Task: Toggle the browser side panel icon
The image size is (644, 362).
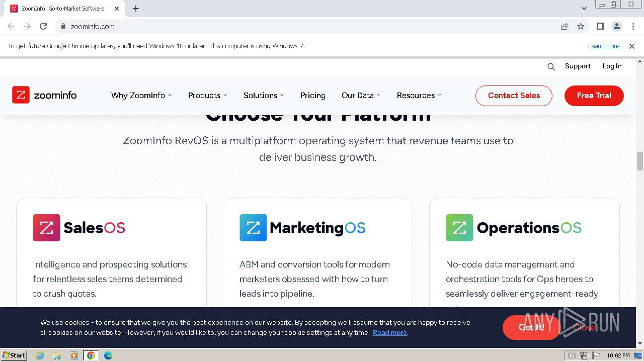Action: 600,26
